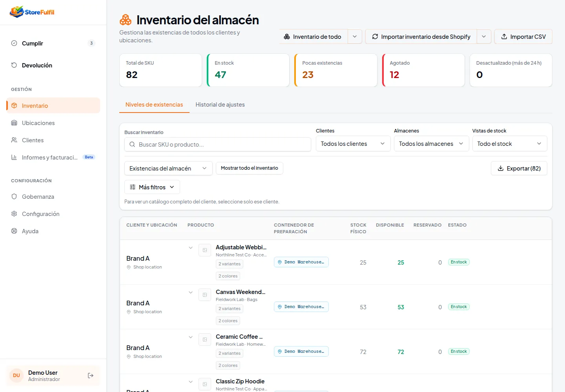Open the Inventario de todo dropdown arrow
Screen dimensions: 565x392
(355, 36)
